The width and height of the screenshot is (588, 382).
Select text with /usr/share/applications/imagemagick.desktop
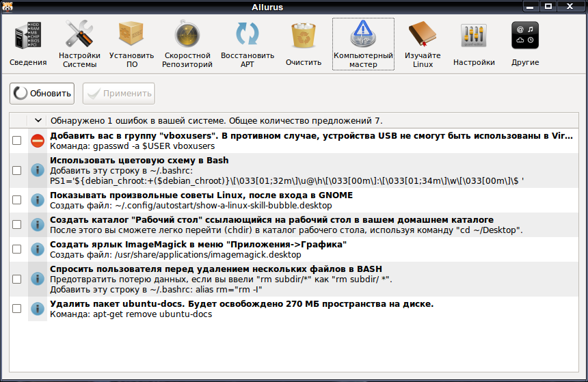point(176,255)
